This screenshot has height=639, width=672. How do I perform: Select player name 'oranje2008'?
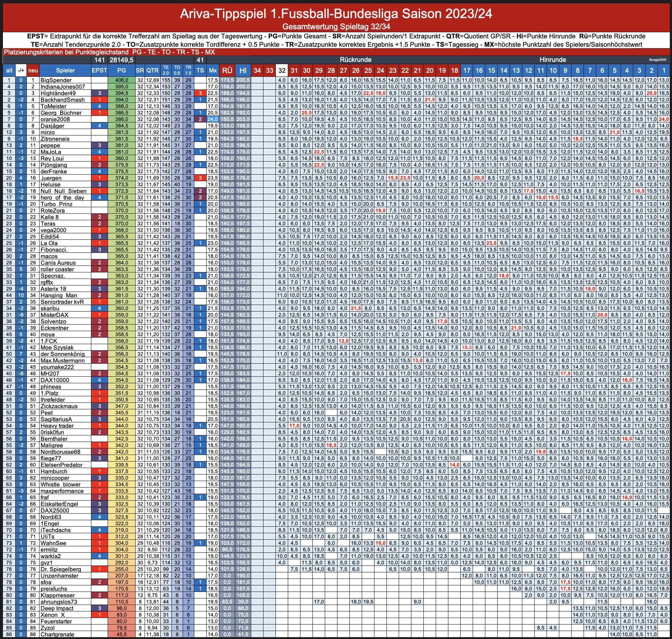(55, 119)
